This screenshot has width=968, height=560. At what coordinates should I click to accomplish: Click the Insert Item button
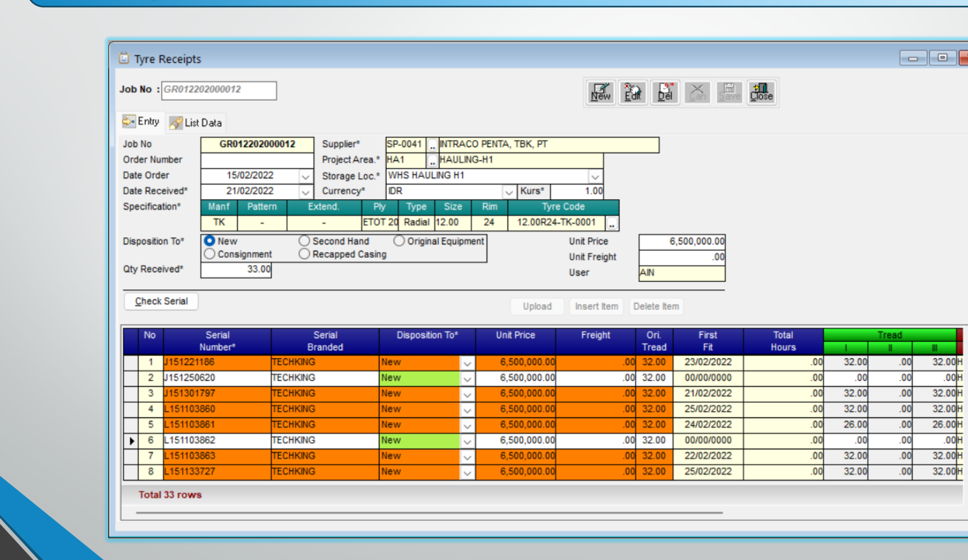click(597, 306)
